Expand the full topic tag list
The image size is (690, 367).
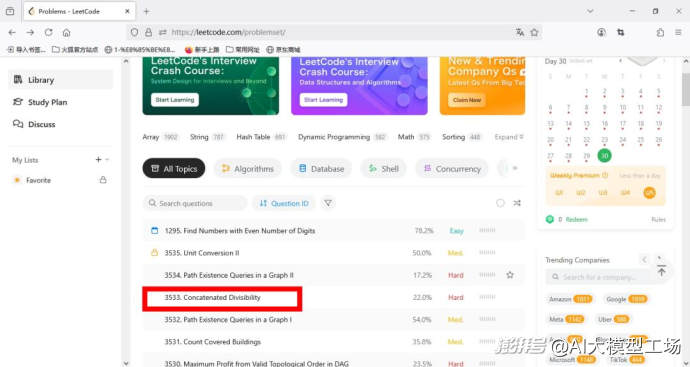point(509,137)
